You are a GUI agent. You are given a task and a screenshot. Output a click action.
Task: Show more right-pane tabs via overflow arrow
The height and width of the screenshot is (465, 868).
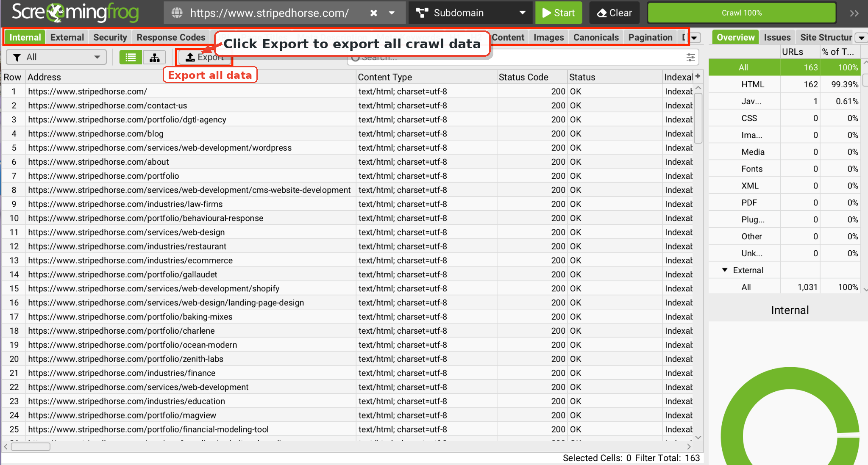[861, 38]
